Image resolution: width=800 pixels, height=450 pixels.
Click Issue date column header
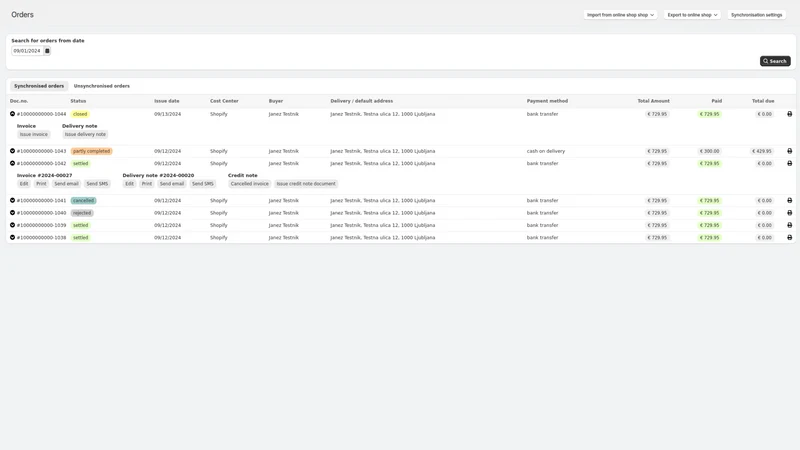[x=167, y=101]
